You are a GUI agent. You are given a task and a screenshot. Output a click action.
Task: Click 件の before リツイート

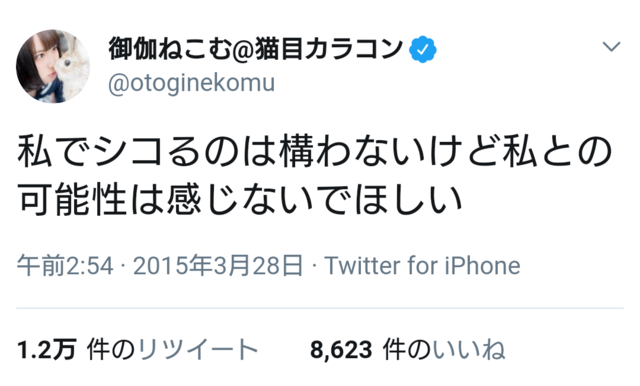pyautogui.click(x=111, y=350)
